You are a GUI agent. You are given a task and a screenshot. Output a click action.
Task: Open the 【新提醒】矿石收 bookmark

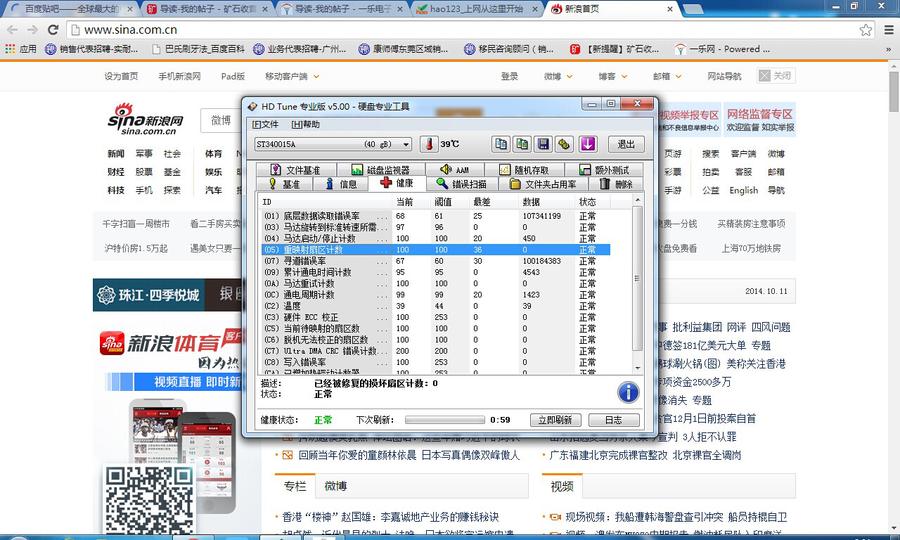(x=615, y=49)
